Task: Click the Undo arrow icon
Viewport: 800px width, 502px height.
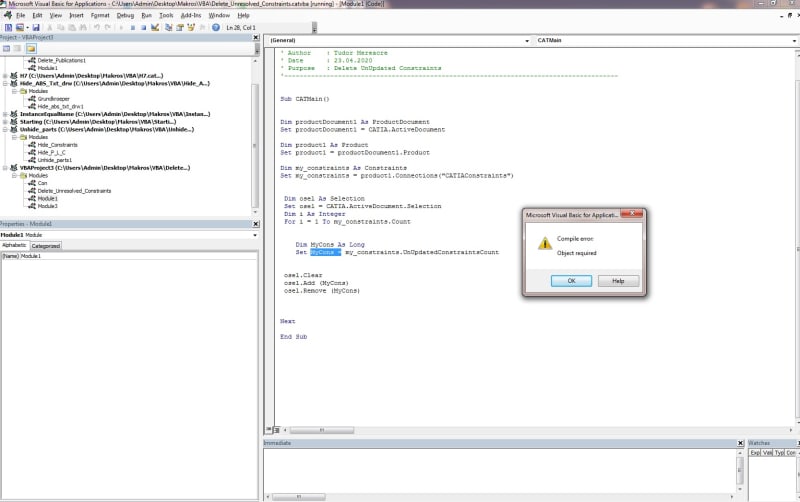Action: tap(96, 28)
